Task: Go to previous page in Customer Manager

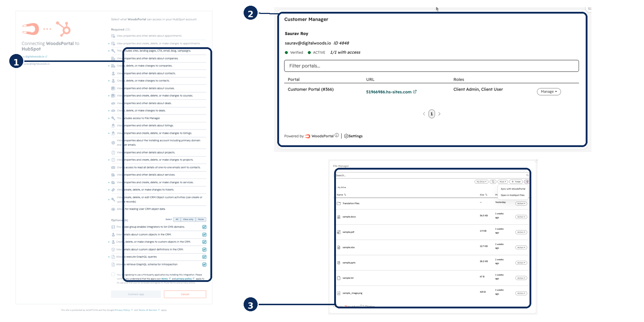Action: (x=424, y=114)
